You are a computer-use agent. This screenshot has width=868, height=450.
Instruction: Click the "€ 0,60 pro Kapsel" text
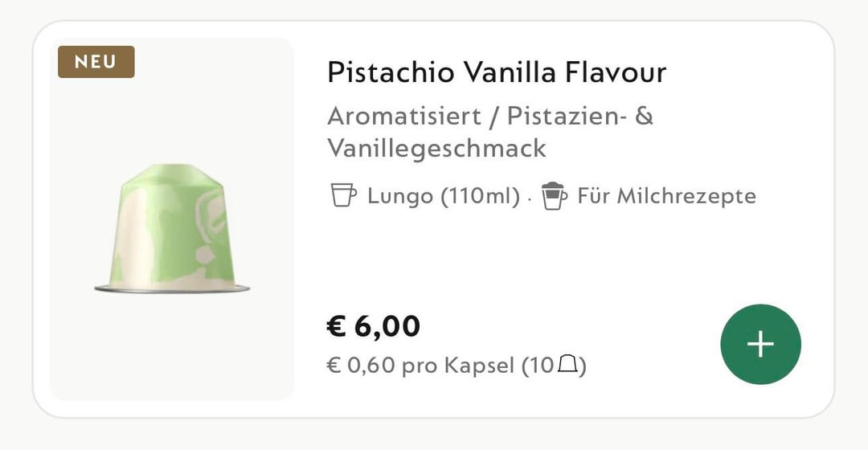[x=420, y=366]
